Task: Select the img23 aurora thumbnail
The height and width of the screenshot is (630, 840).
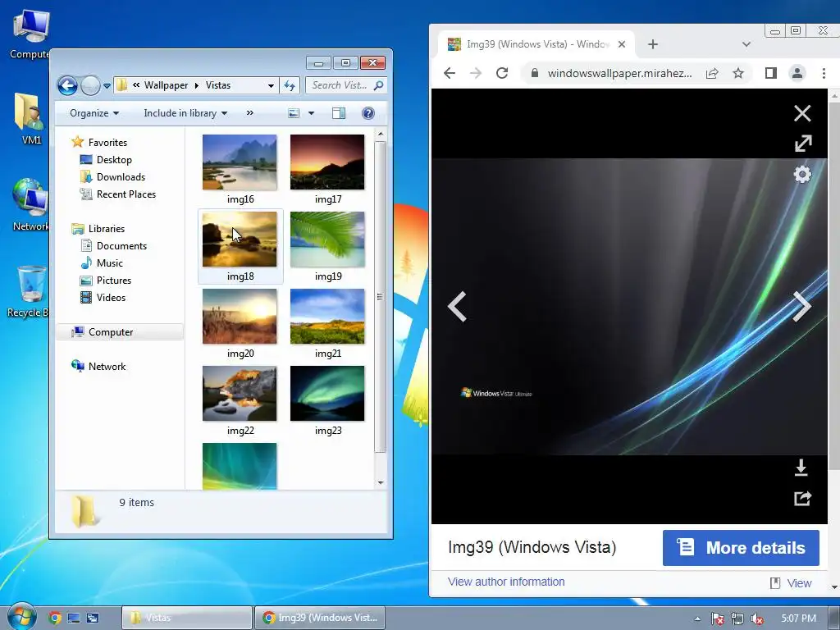Action: point(327,394)
